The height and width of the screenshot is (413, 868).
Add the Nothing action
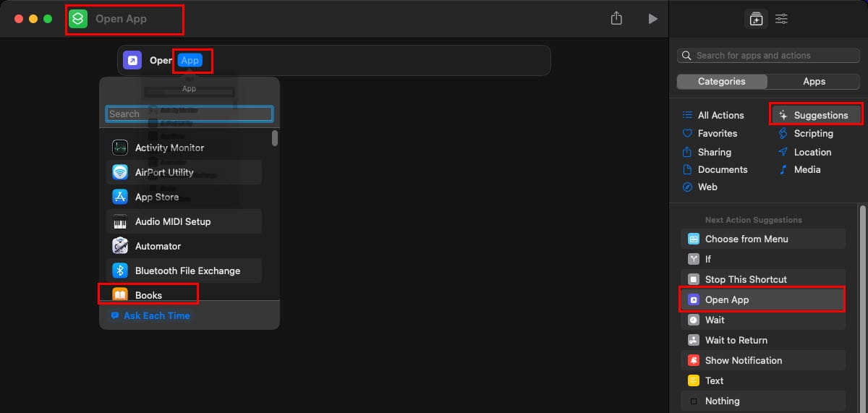763,401
